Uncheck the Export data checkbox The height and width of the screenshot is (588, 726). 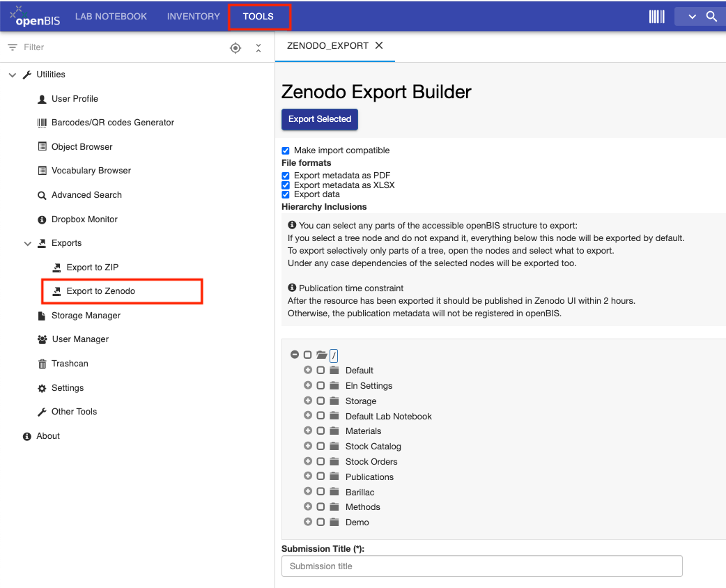pyautogui.click(x=286, y=194)
